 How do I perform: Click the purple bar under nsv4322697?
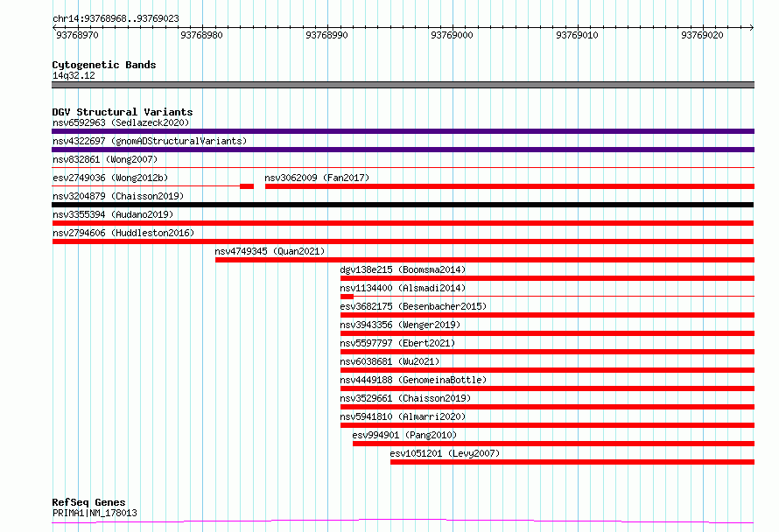tap(403, 150)
